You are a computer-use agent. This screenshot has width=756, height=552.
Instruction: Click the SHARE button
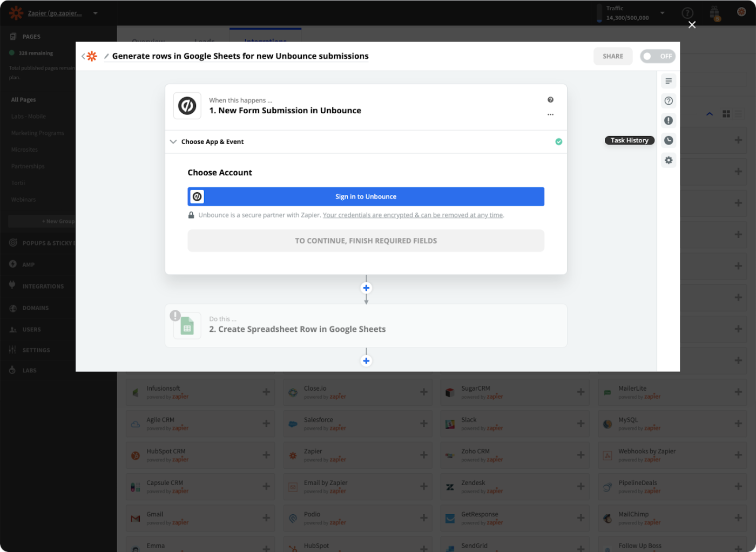(x=613, y=56)
